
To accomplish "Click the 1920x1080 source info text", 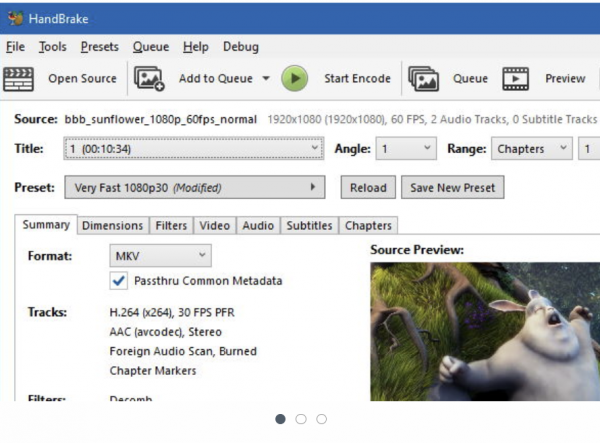I will coord(432,119).
